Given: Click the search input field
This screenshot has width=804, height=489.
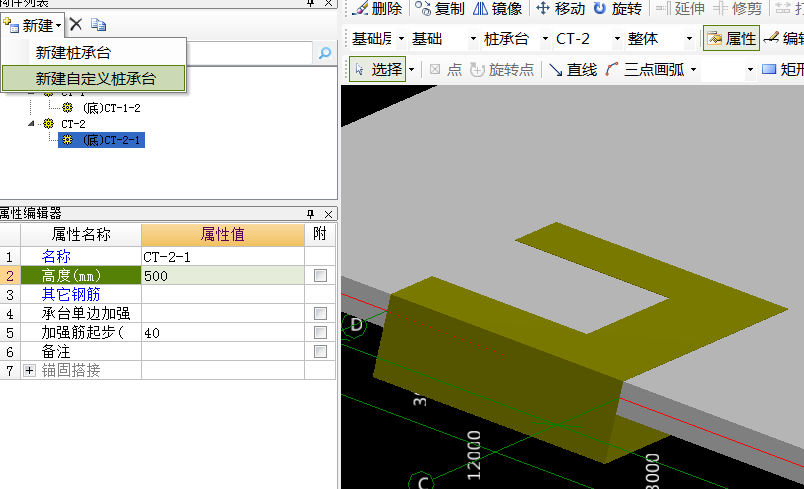Looking at the screenshot, I should click(249, 53).
